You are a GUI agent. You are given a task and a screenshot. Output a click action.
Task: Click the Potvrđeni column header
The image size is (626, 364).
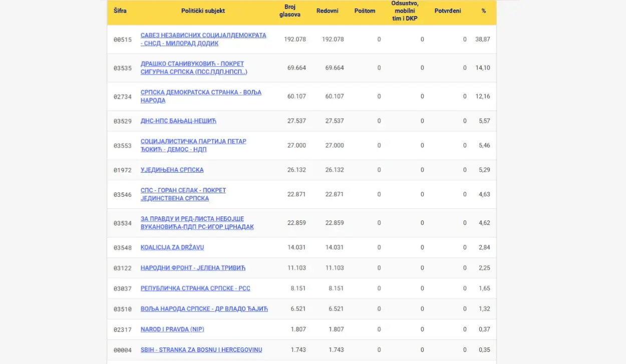(x=448, y=11)
